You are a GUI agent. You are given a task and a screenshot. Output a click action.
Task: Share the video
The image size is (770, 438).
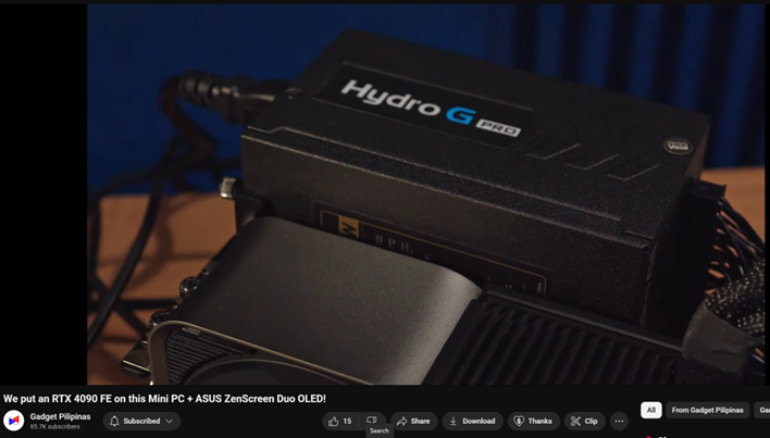click(413, 421)
